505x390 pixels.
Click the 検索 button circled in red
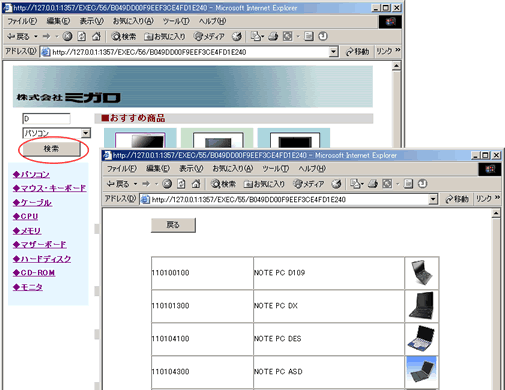tap(51, 149)
